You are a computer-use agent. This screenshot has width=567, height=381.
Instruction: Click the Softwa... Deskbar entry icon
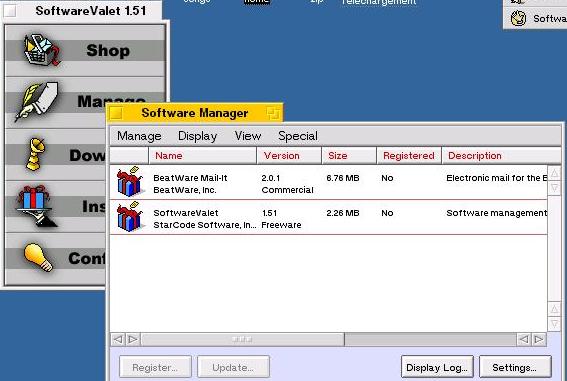[x=518, y=18]
